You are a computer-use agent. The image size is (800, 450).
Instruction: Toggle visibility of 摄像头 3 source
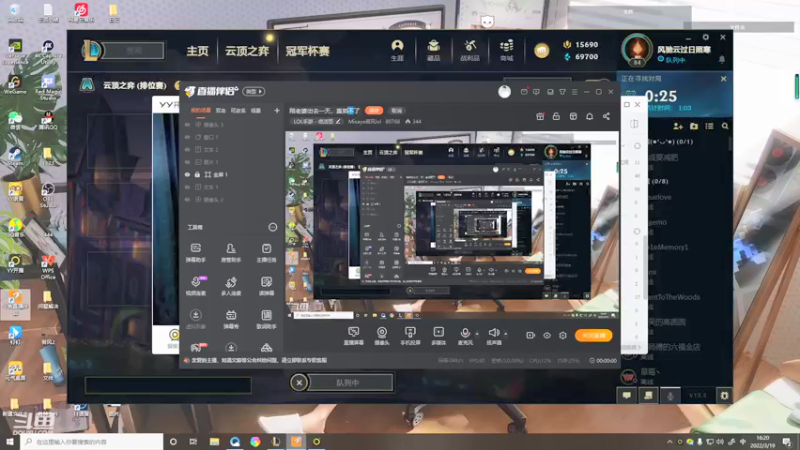coord(187,124)
